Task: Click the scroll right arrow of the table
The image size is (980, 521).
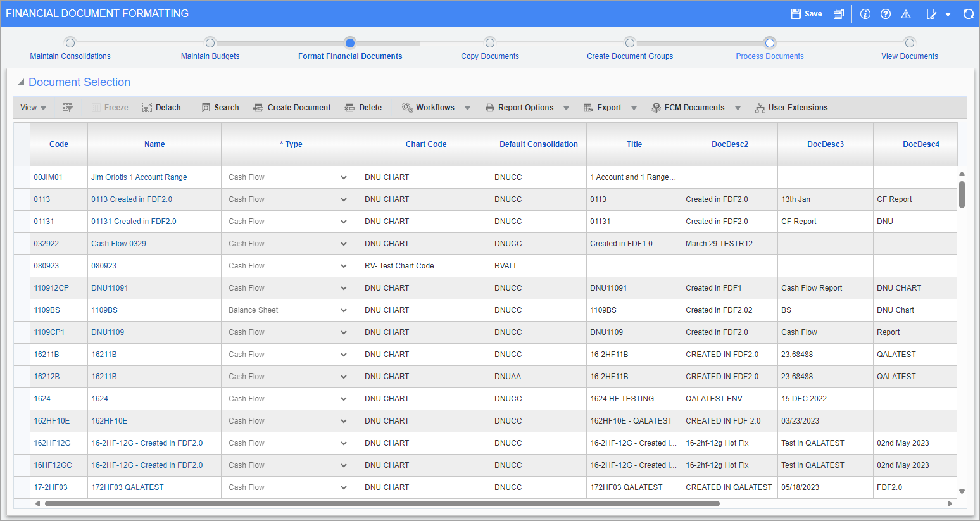Action: 950,504
